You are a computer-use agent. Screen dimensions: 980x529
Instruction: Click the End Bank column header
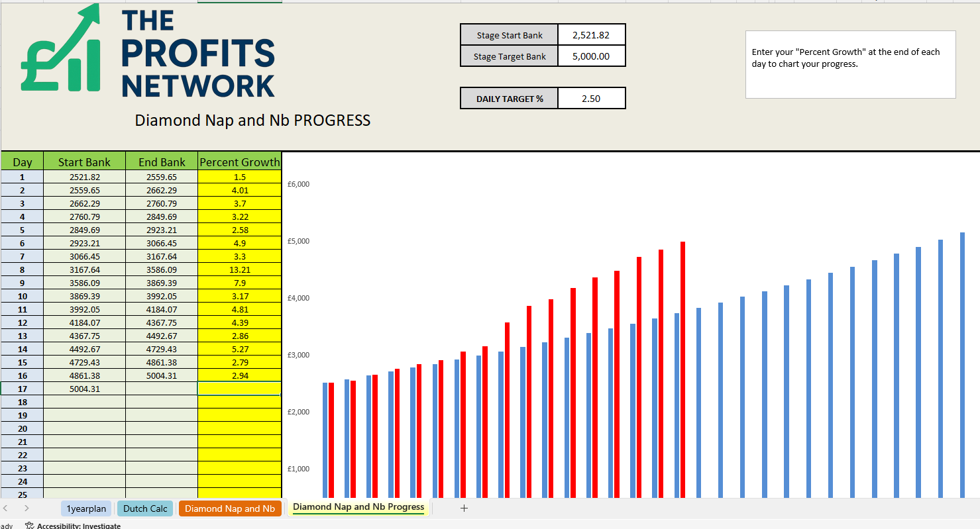click(x=162, y=162)
